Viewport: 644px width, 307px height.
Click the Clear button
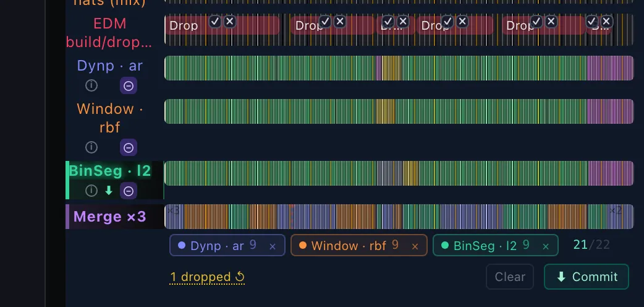tap(510, 277)
